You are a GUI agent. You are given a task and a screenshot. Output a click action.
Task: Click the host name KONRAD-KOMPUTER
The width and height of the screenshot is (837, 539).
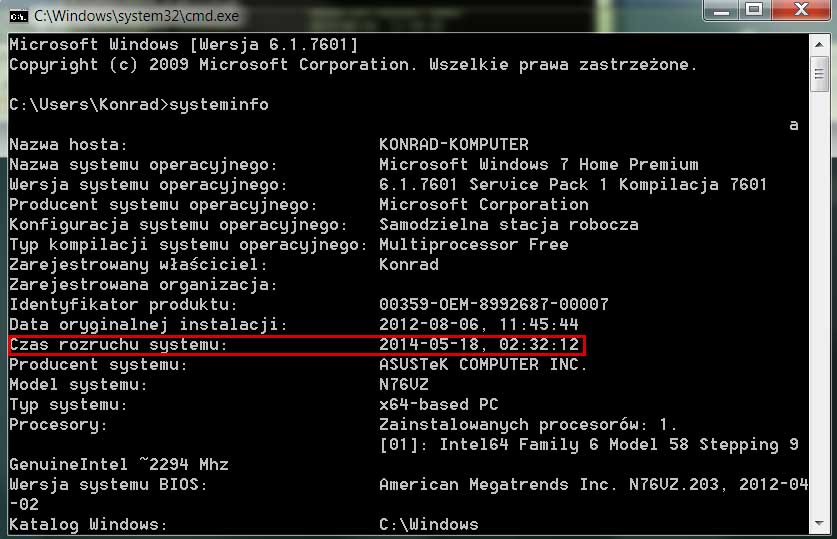tap(454, 144)
